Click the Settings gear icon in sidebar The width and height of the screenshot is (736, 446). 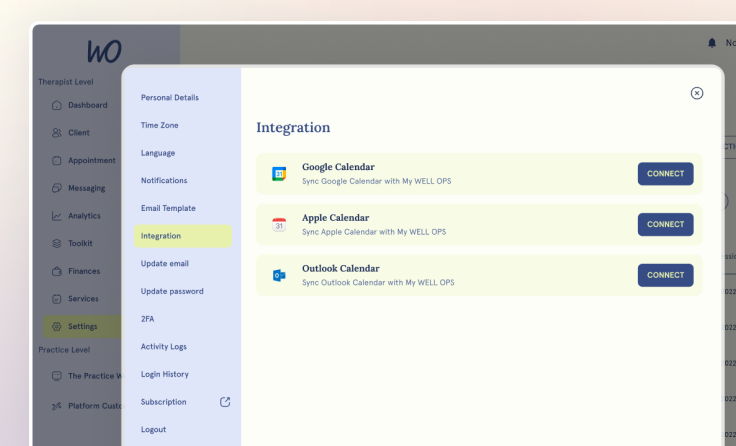click(x=57, y=326)
